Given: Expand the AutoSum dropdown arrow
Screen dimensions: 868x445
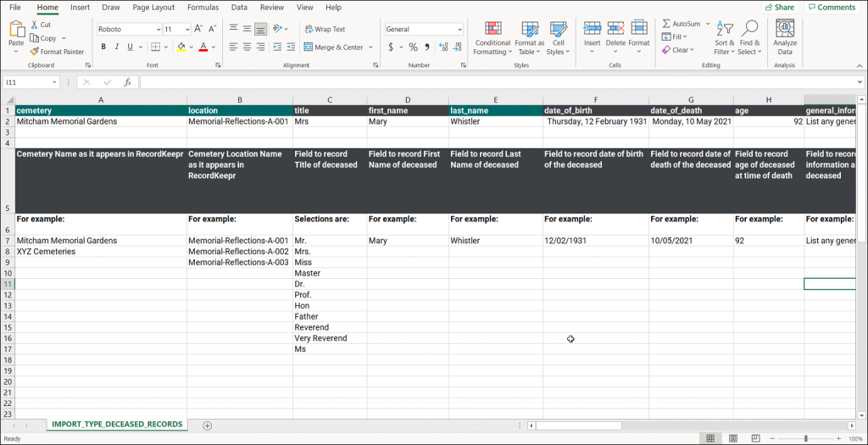Looking at the screenshot, I should [708, 24].
